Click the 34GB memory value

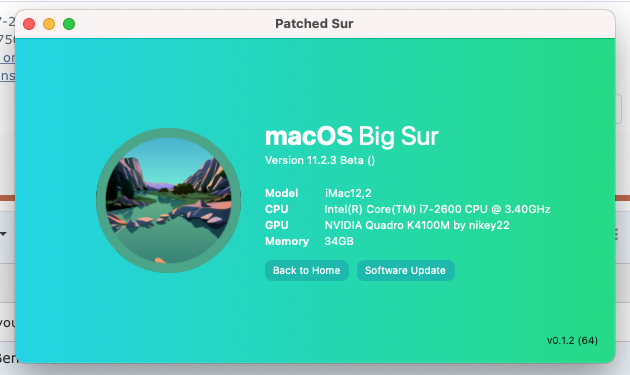pos(339,242)
